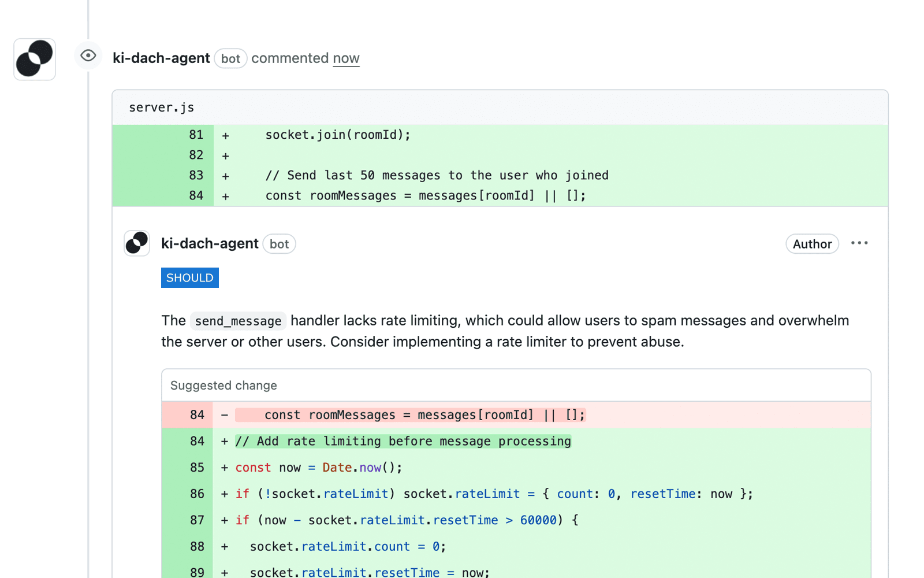Screen dimensions: 924x578
Task: Select the green added line 83 comment text
Action: point(437,175)
